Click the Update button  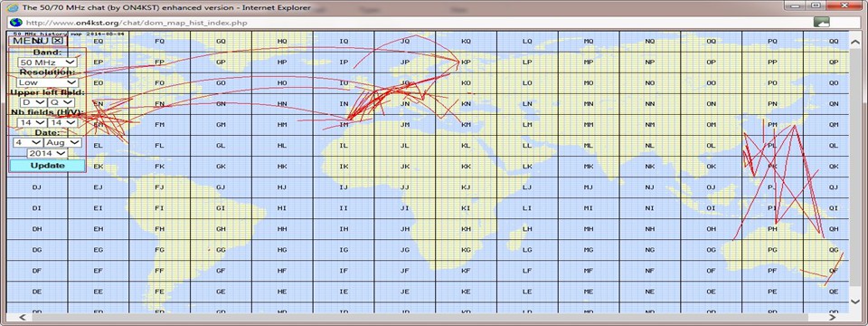point(47,166)
